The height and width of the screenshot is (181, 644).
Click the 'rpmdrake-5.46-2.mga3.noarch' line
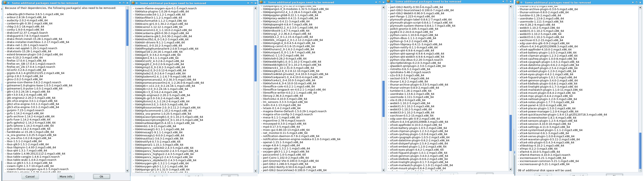click(x=409, y=72)
